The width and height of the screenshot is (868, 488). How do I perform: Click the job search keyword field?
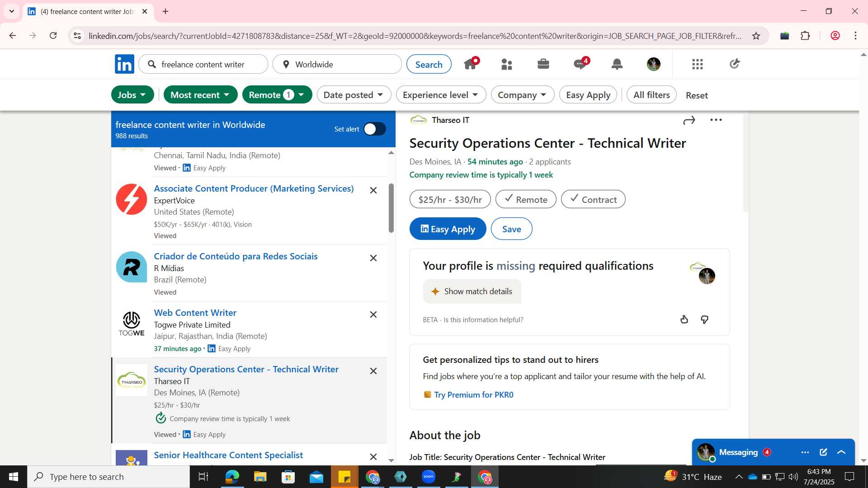(x=203, y=64)
